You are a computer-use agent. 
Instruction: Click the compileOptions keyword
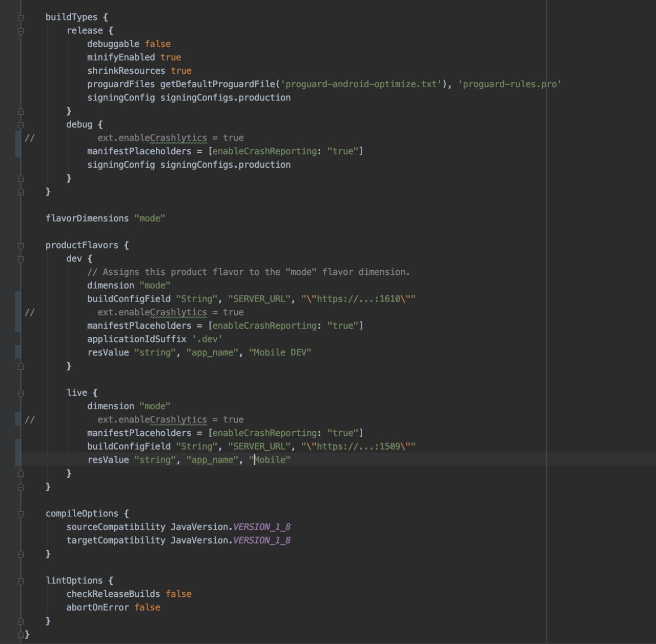pyautogui.click(x=82, y=514)
